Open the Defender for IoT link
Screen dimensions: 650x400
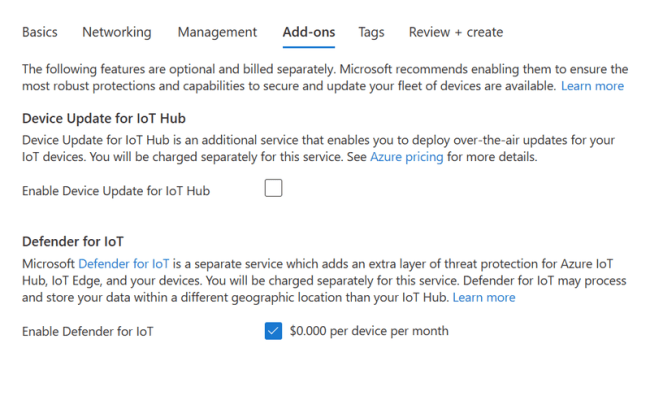click(x=124, y=264)
